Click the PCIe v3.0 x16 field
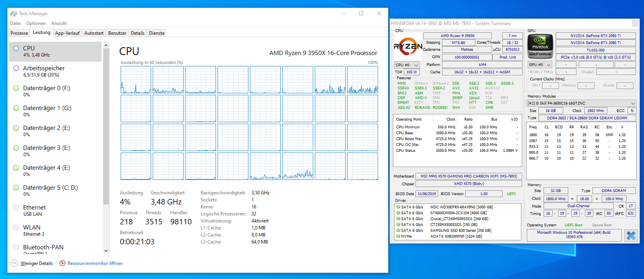Viewport: 644px width, 279px height. tap(596, 57)
